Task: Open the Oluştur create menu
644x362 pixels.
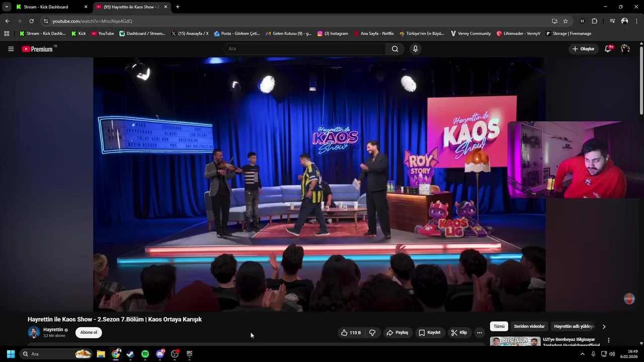Action: click(x=584, y=49)
